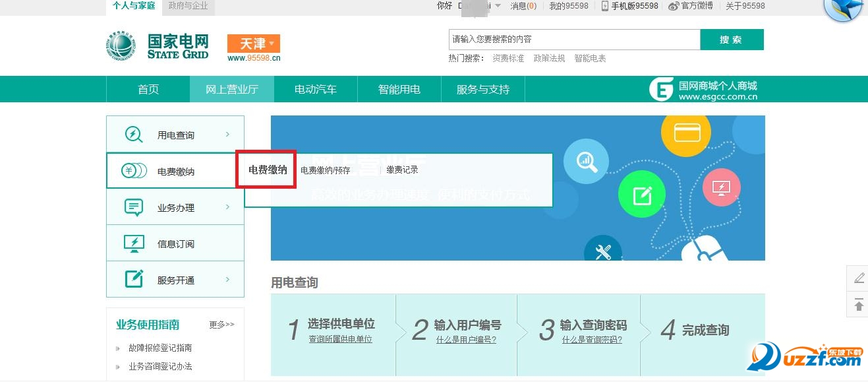Click the back-to-top arrow icon

857,304
